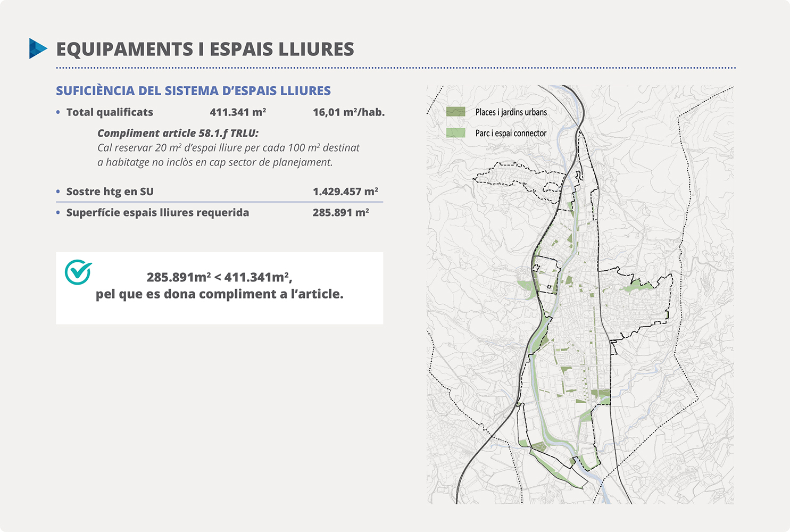This screenshot has height=532, width=790.
Task: Click the Parc i espai connector legend label
Action: 511,134
